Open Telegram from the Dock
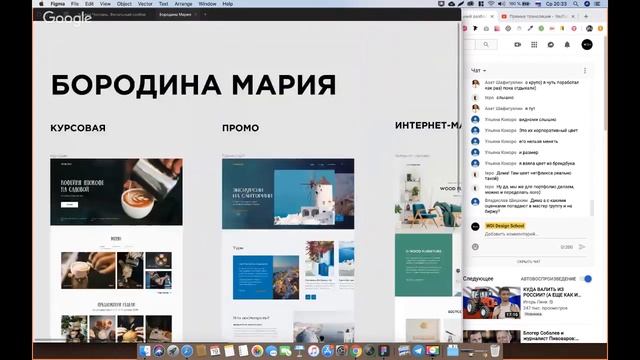Viewport: 640px width, 360px height. pos(418,351)
